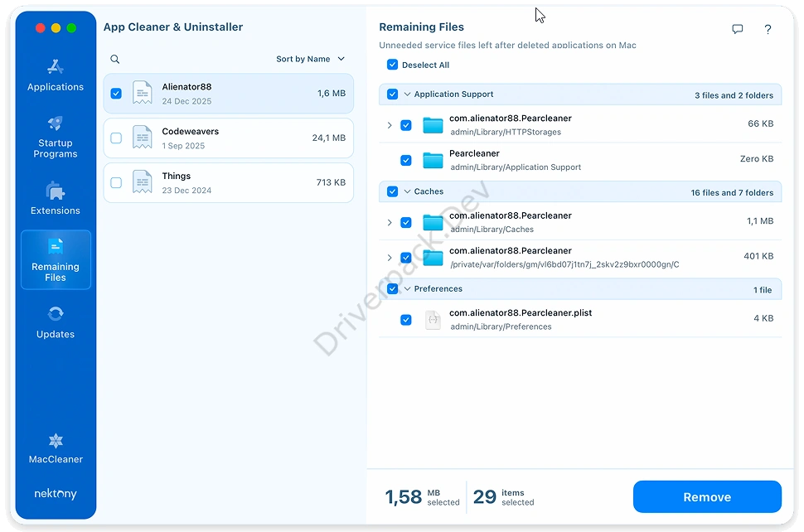Click the 713 KB Things size
The width and height of the screenshot is (804, 532).
(x=331, y=182)
